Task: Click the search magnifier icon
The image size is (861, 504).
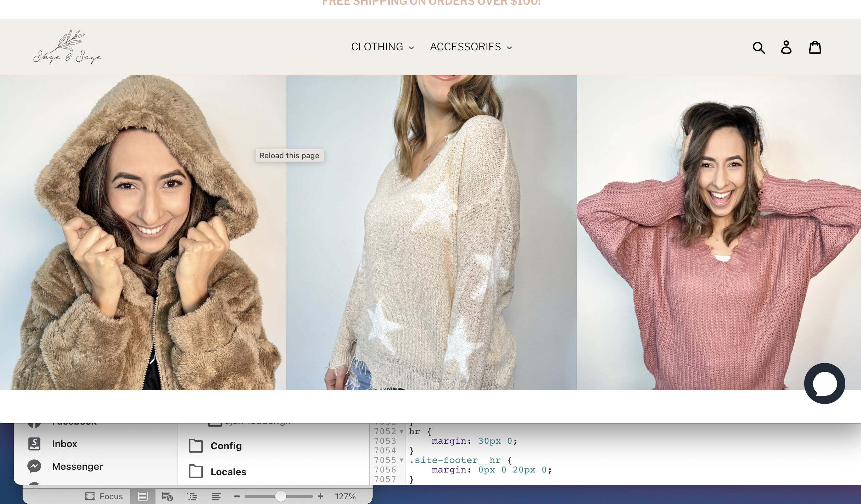Action: coord(759,48)
